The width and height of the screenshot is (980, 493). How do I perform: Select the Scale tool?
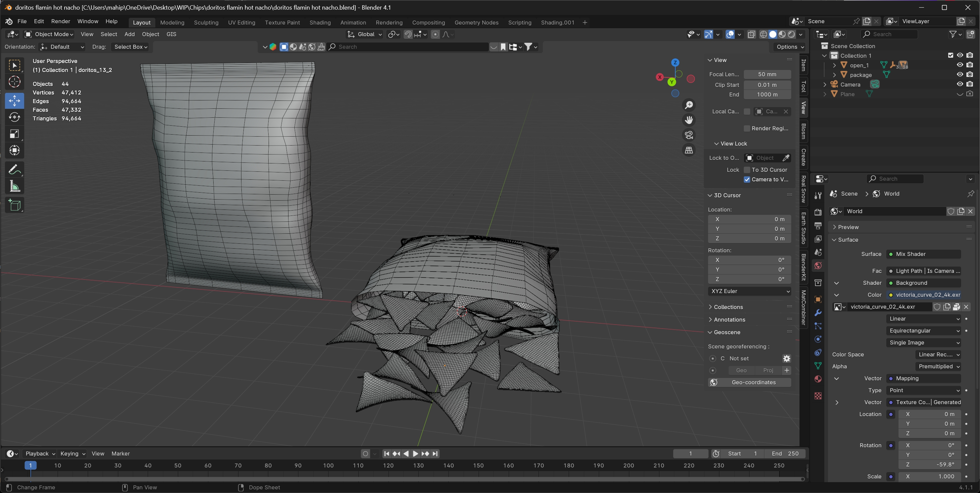(x=15, y=134)
